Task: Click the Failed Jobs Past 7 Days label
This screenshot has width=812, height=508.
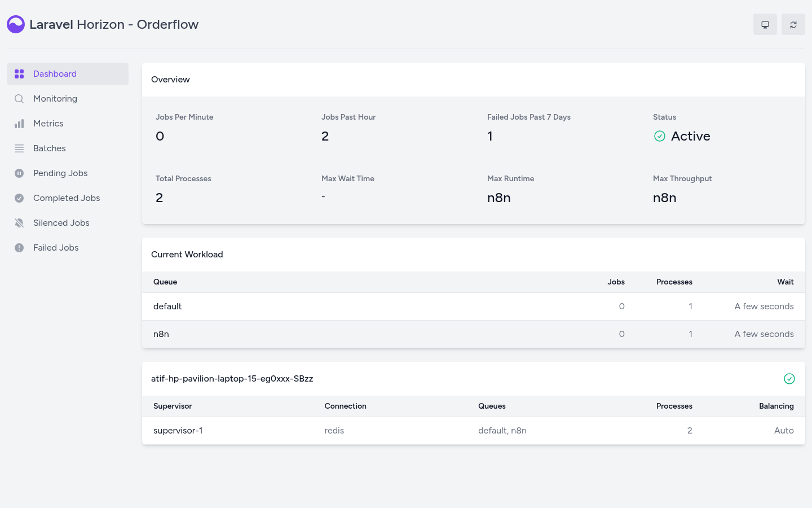Action: (529, 117)
